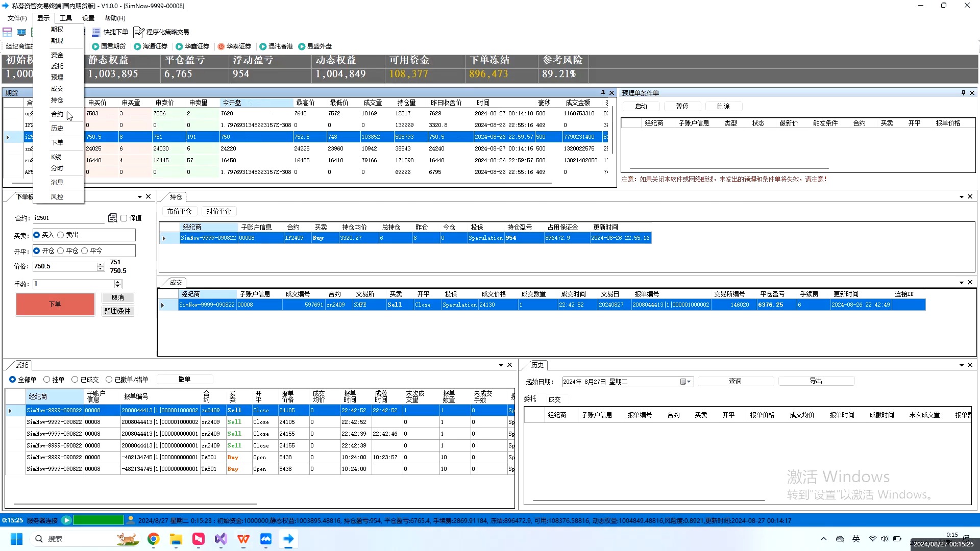Connect to 国君期货 broker
Viewport: 980px width, 551px height.
tap(109, 46)
